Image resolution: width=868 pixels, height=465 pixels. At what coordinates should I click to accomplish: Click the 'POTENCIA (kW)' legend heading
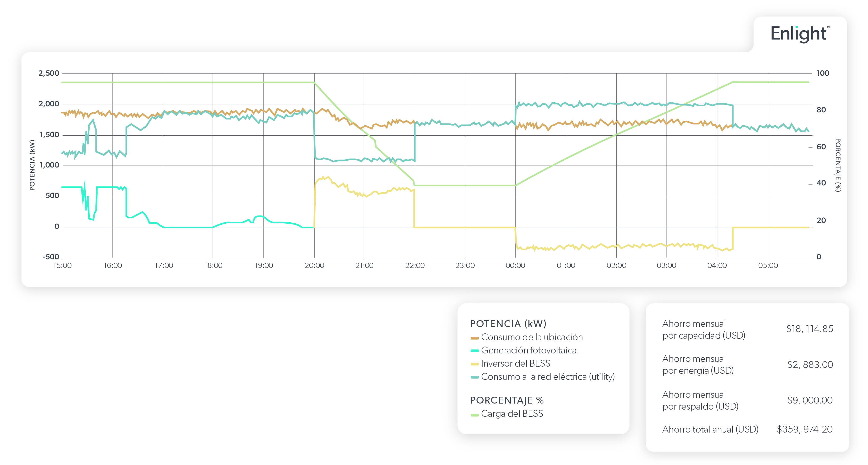point(508,324)
